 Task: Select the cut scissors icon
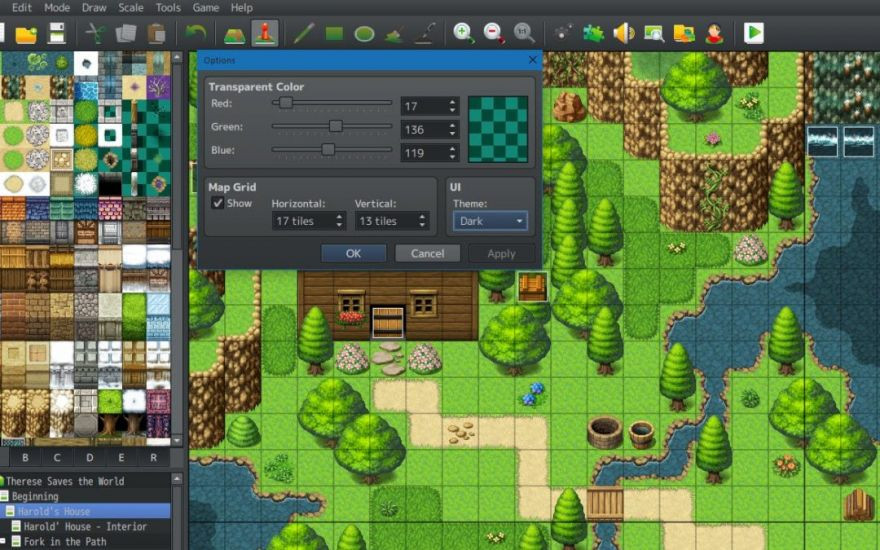coord(95,34)
